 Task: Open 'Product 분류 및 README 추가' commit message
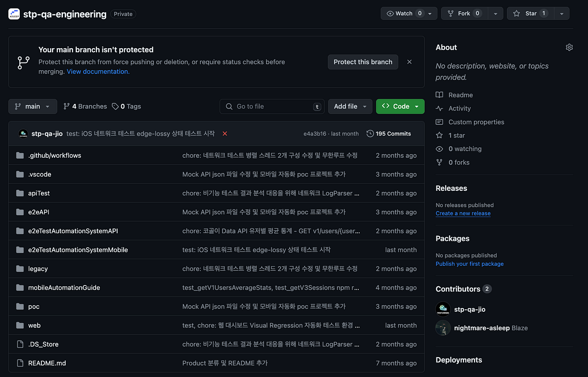(x=225, y=363)
